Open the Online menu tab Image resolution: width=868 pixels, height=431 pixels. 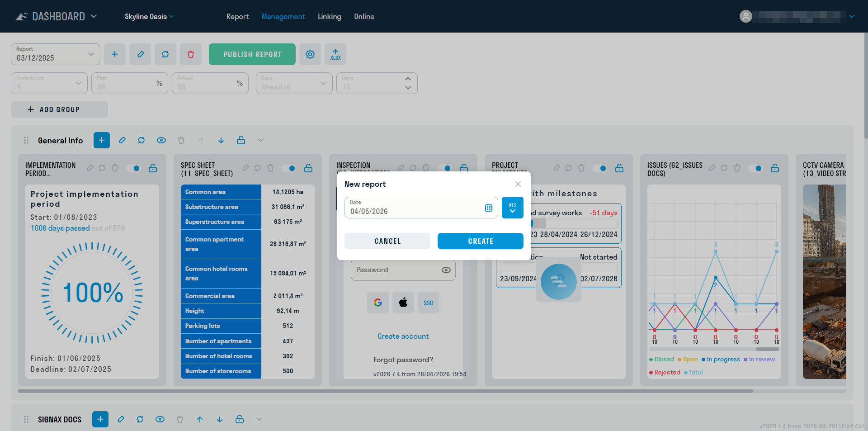(364, 17)
